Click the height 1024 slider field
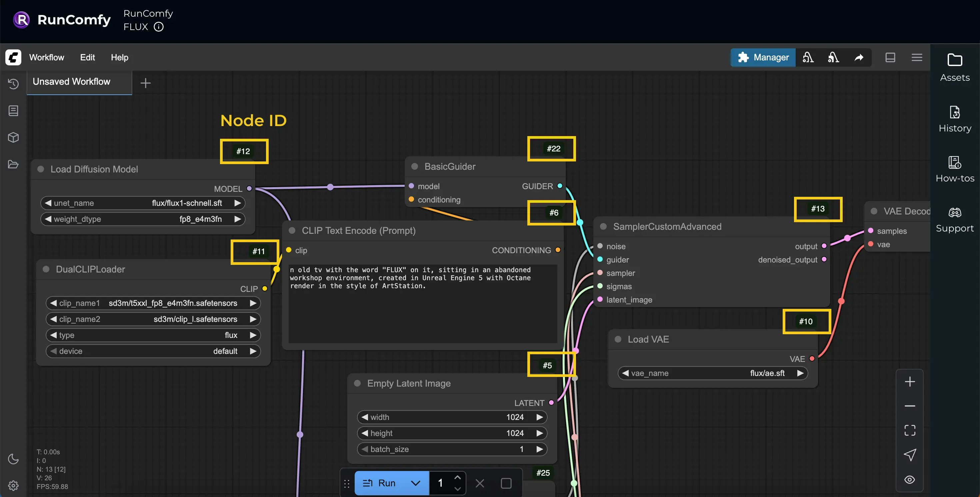This screenshot has height=497, width=980. click(452, 433)
